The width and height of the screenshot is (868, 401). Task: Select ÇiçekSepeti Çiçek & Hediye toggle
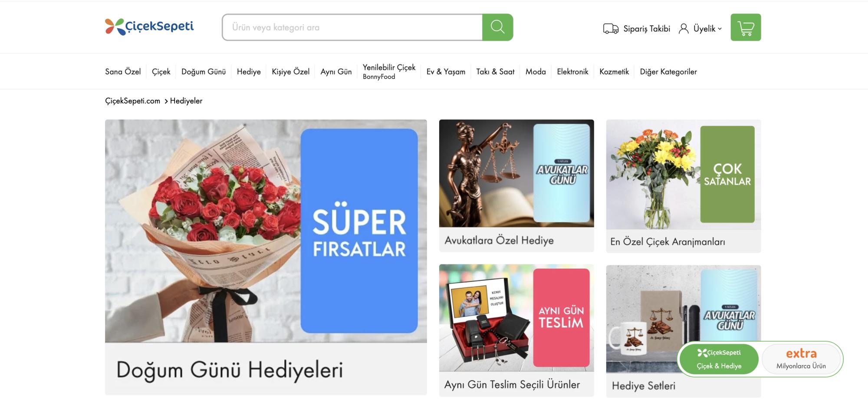(719, 359)
